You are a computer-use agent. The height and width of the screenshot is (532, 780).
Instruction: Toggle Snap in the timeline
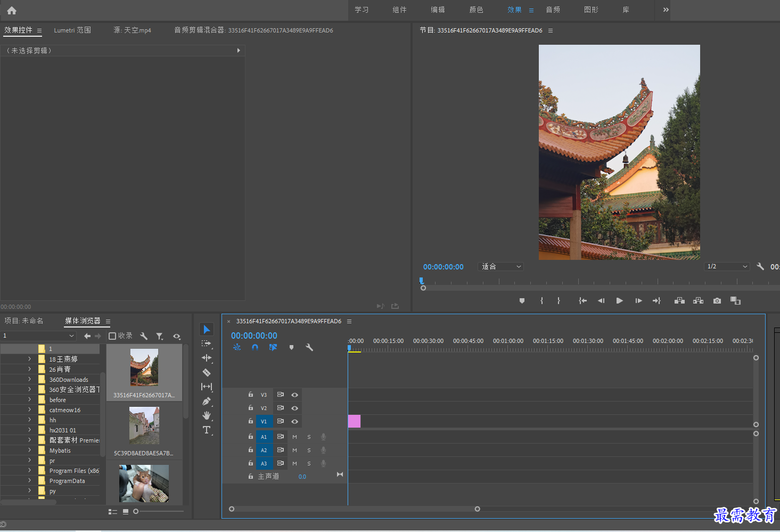coord(255,347)
